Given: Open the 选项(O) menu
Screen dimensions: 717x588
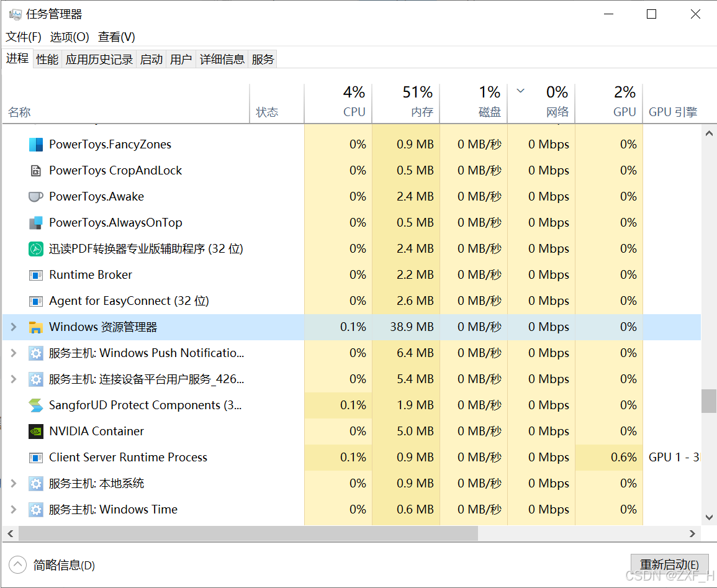Looking at the screenshot, I should (x=70, y=37).
